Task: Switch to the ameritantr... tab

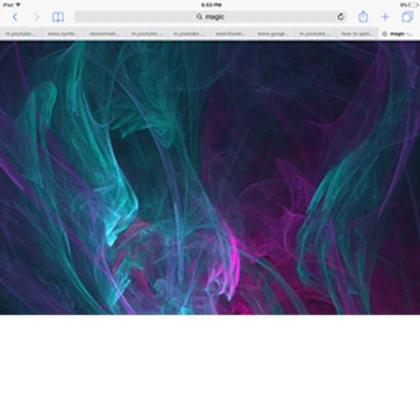Action: (231, 34)
